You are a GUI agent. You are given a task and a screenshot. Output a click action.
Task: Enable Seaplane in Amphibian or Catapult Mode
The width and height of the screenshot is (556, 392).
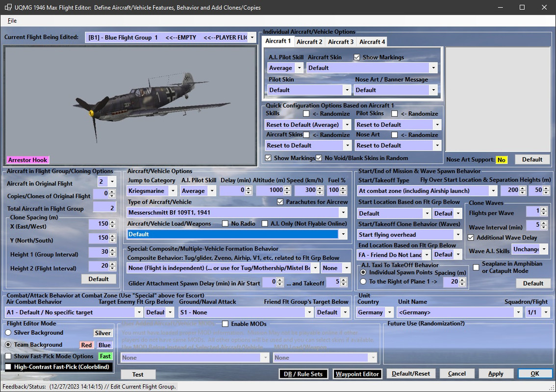coord(476,267)
